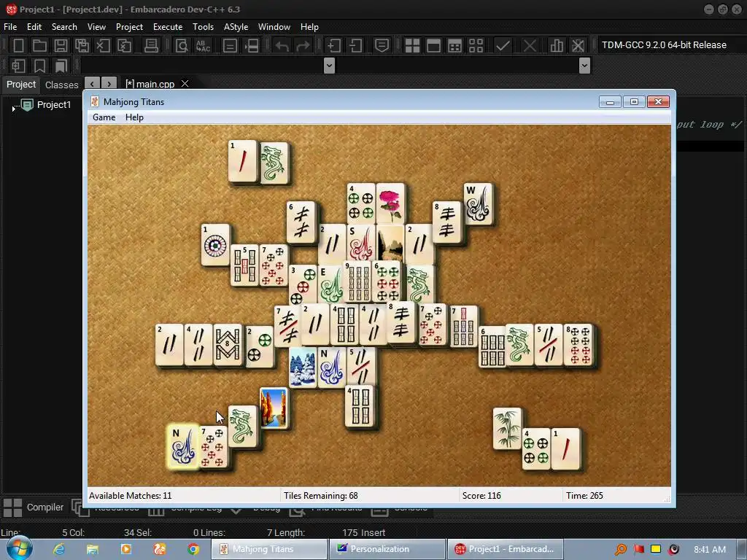Open Find with the magnifier page icon

tap(182, 45)
